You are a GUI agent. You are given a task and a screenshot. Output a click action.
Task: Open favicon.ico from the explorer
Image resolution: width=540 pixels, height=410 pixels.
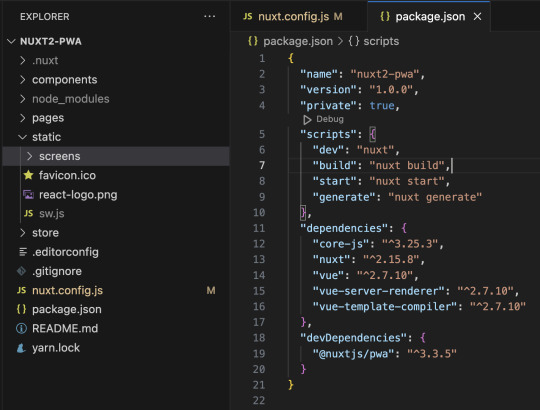[67, 175]
